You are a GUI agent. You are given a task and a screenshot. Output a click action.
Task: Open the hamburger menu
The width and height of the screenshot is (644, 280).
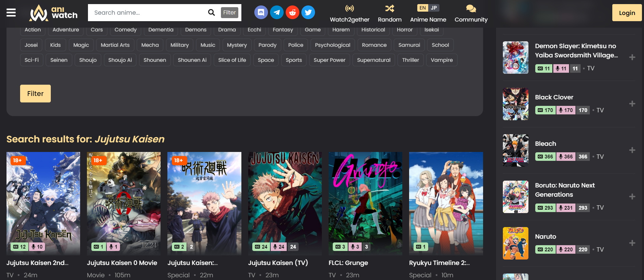[x=11, y=13]
